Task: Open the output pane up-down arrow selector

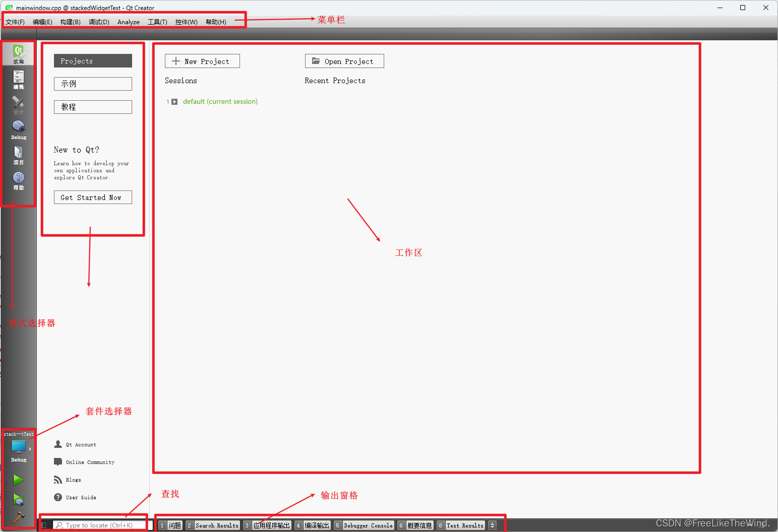Action: coord(493,525)
